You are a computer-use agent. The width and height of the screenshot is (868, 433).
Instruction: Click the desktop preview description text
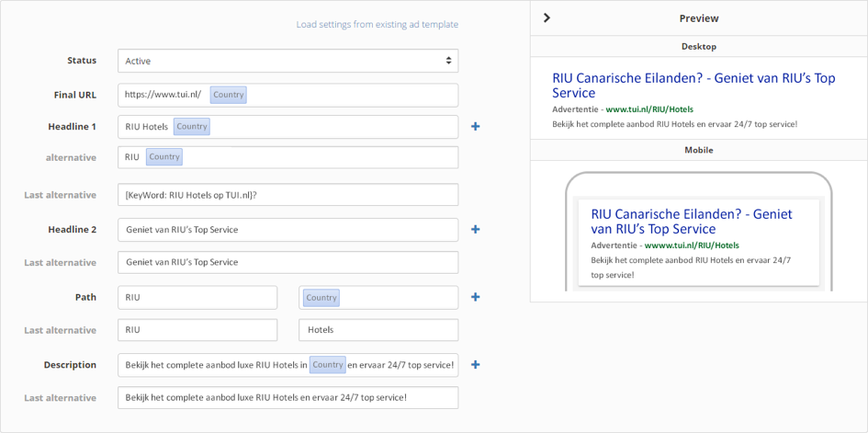(675, 124)
